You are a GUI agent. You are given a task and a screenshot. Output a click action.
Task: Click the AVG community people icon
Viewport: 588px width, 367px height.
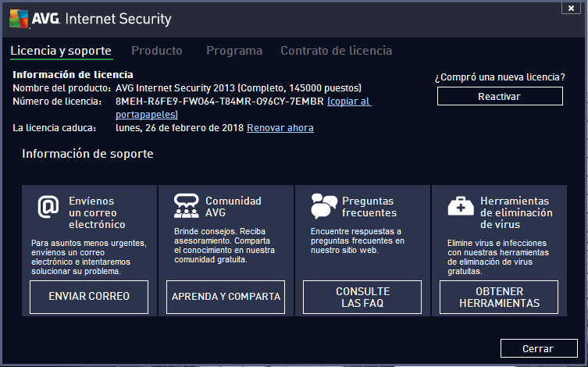pos(187,206)
